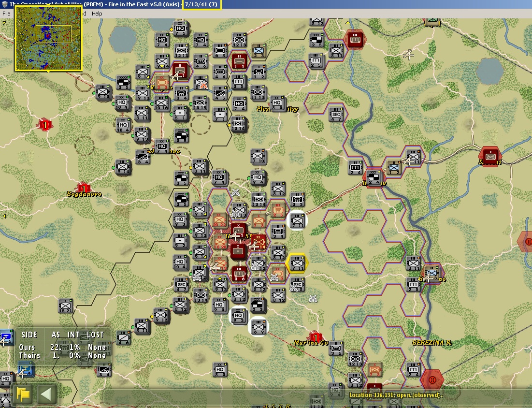532x408 pixels.
Task: Select the 4-6 cavalry regiment
Action: pyautogui.click(x=123, y=338)
